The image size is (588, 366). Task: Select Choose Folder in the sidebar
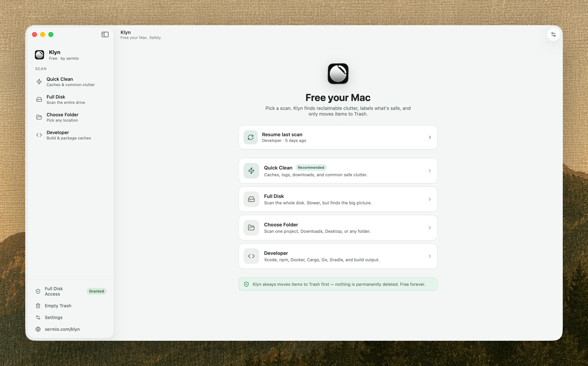(x=71, y=117)
